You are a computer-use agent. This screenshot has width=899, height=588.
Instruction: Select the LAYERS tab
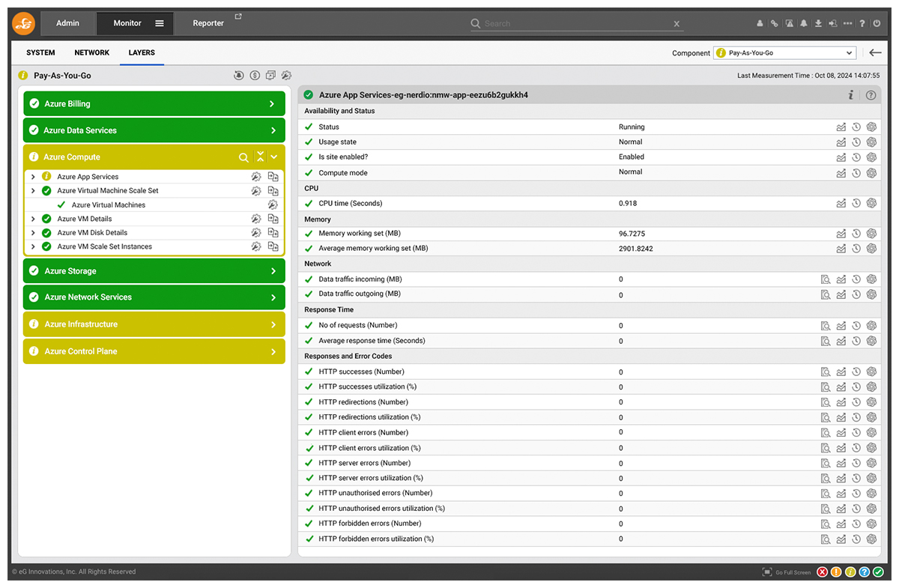click(x=142, y=52)
